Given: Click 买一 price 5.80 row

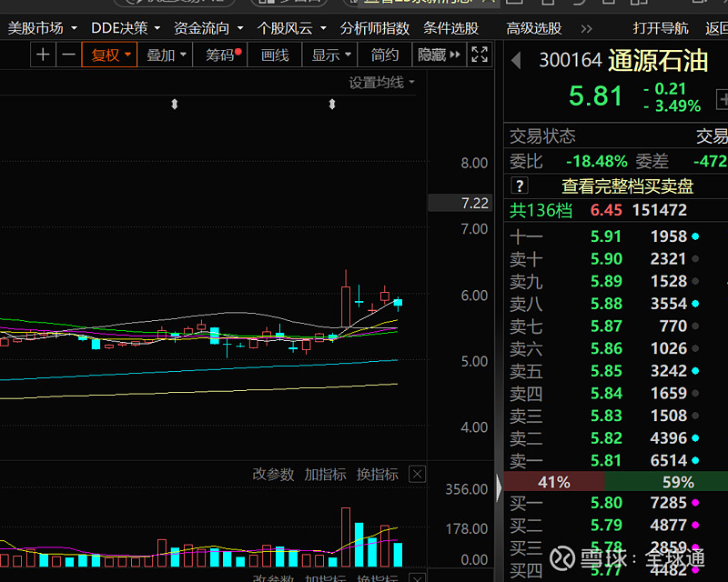Looking at the screenshot, I should pos(616,503).
